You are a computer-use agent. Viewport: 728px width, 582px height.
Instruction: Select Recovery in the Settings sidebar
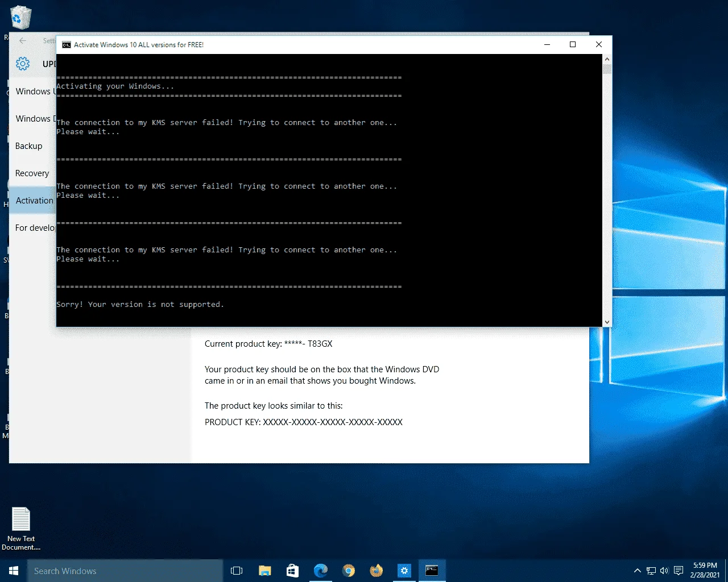[32, 173]
